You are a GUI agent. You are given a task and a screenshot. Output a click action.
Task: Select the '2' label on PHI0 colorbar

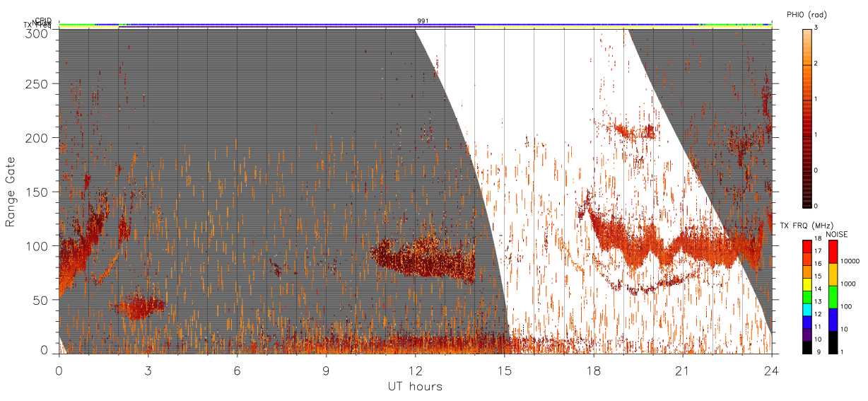[x=817, y=64]
